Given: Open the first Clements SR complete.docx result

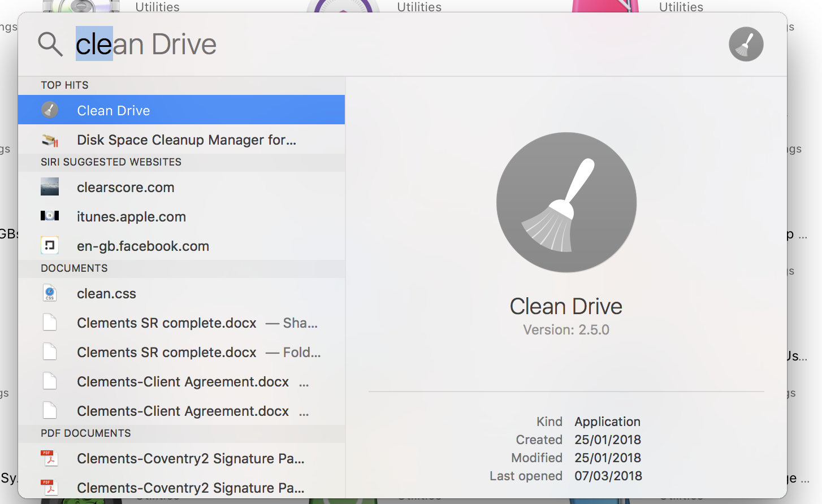Looking at the screenshot, I should (x=166, y=323).
